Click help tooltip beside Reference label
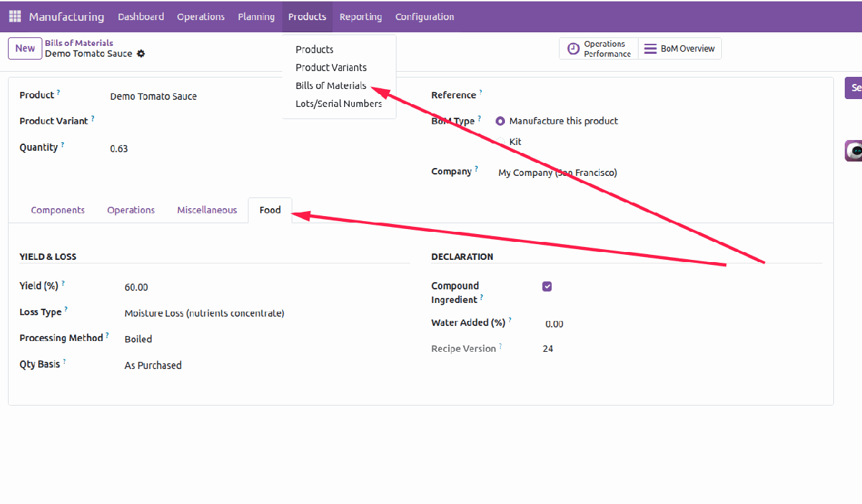 481,93
